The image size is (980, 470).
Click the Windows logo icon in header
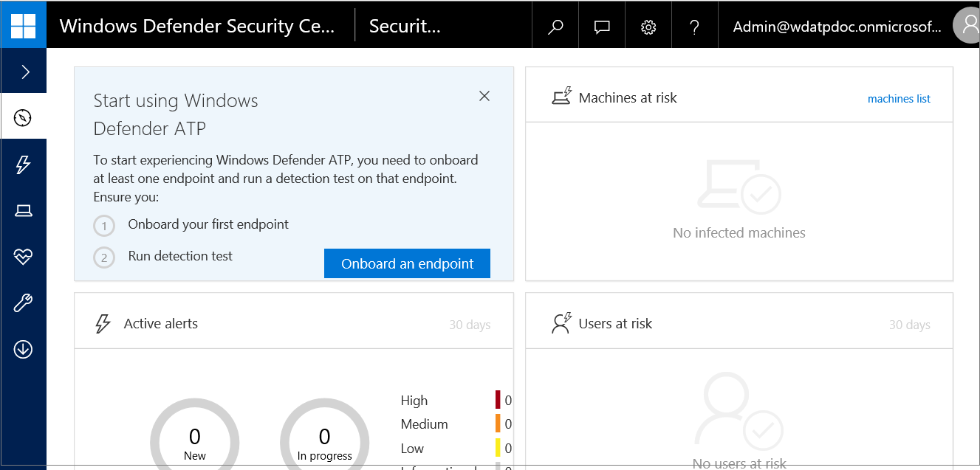point(23,24)
